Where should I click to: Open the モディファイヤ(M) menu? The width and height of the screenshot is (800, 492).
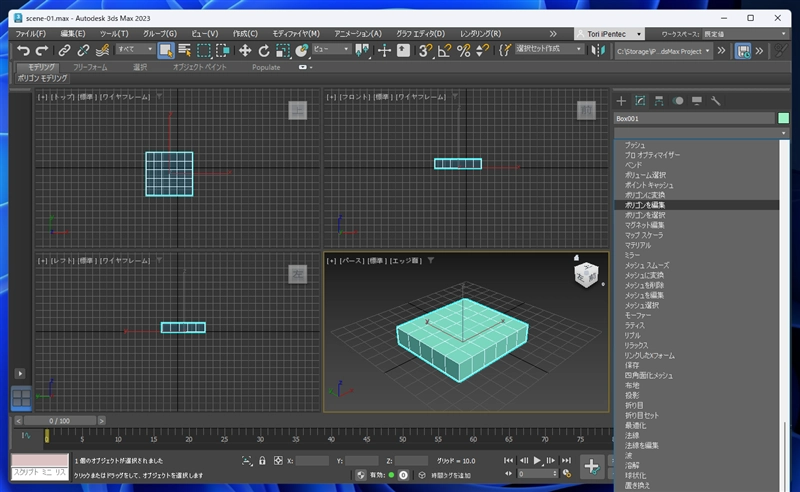296,34
